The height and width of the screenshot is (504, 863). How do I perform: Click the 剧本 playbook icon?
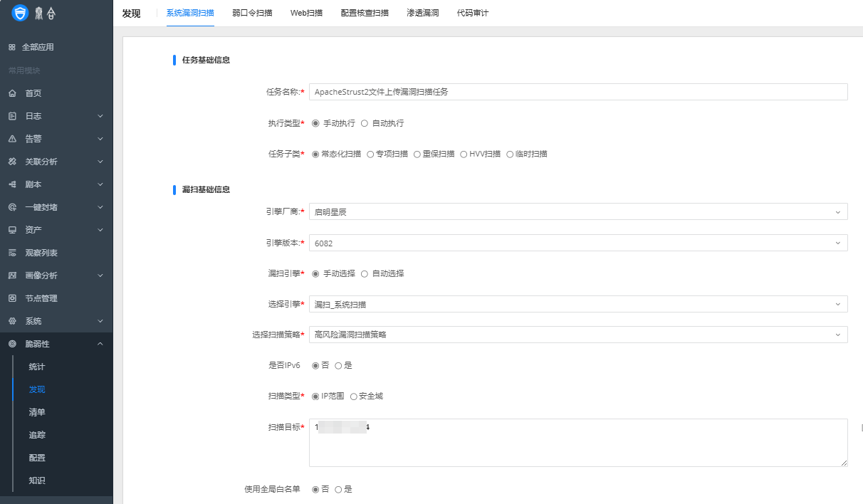click(10, 184)
